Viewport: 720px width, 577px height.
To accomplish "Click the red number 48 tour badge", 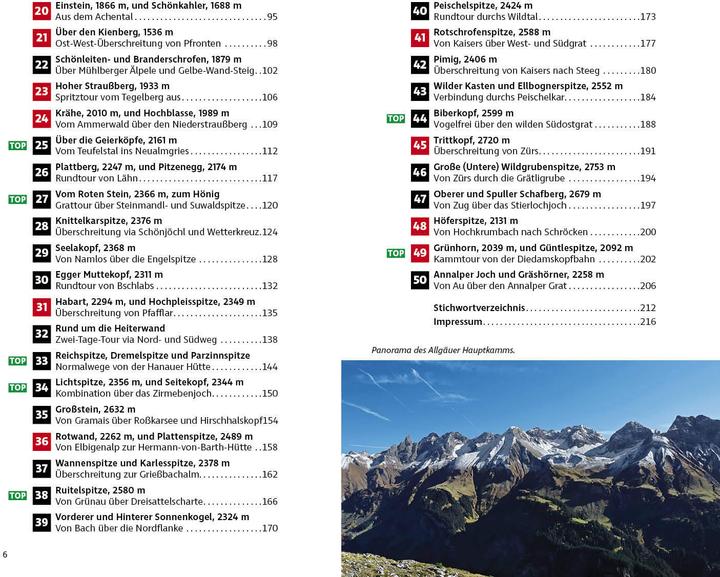I will (x=420, y=226).
